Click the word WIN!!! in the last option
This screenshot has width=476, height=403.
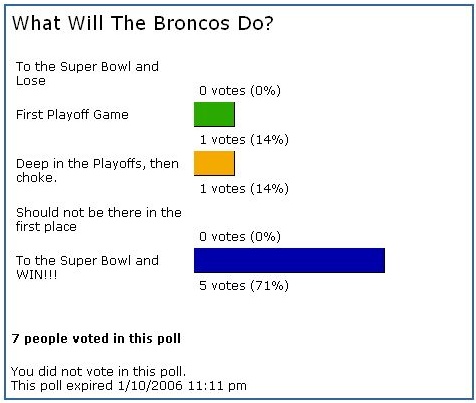[x=37, y=275]
